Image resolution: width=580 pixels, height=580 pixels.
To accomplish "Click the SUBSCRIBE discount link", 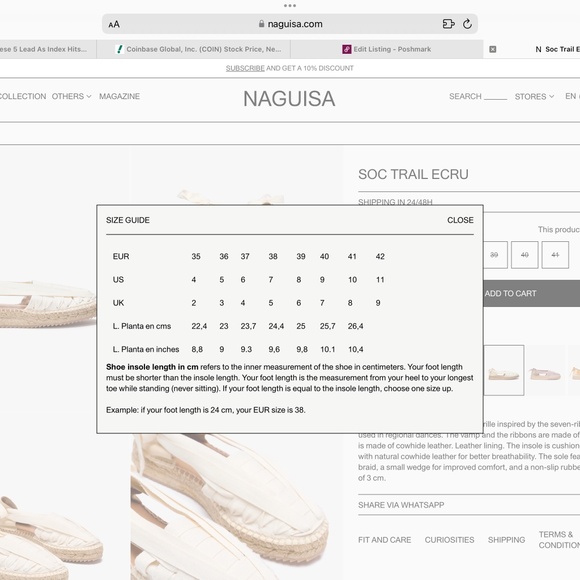I will 245,68.
